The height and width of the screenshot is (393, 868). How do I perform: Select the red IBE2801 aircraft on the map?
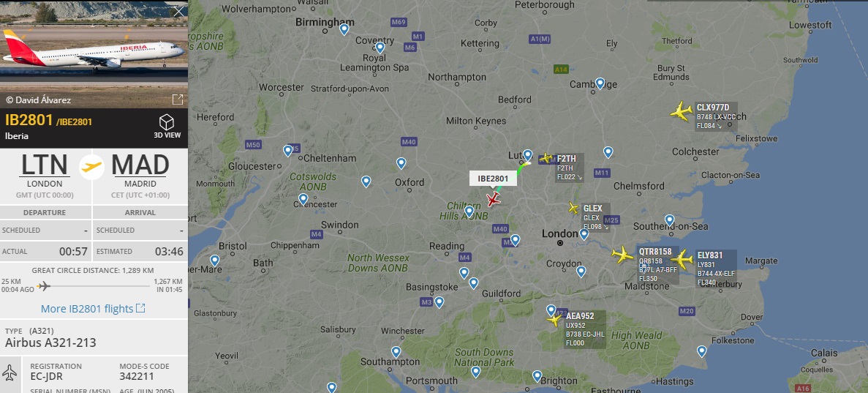(x=493, y=200)
